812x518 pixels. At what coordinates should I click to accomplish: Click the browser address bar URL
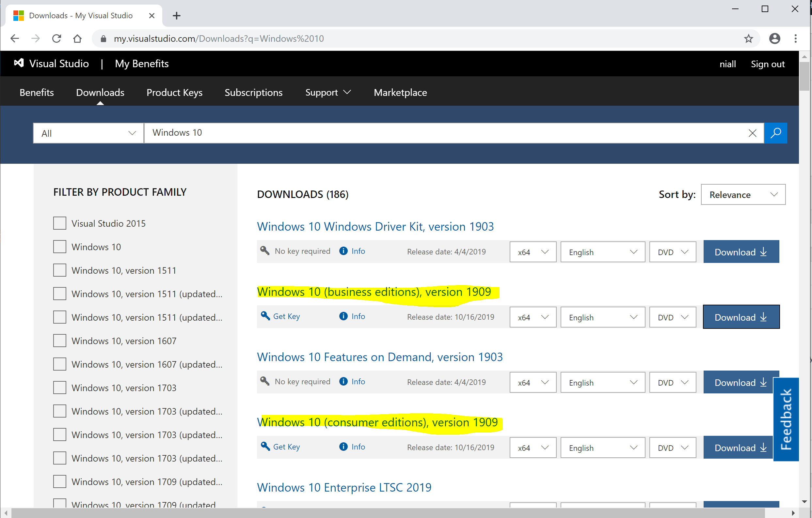click(218, 39)
